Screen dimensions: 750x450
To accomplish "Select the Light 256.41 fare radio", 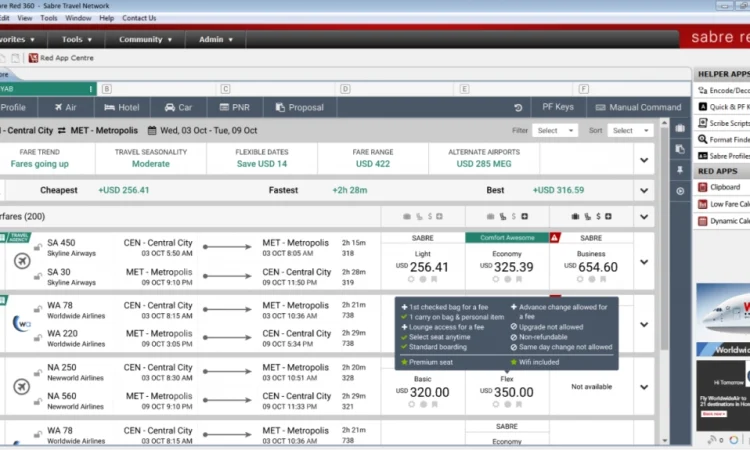I will click(411, 279).
